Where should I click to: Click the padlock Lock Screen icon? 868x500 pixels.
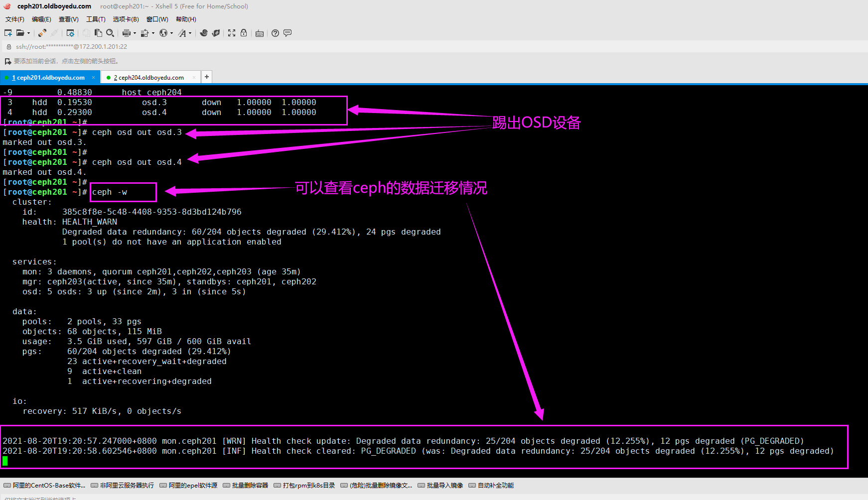[x=244, y=33]
